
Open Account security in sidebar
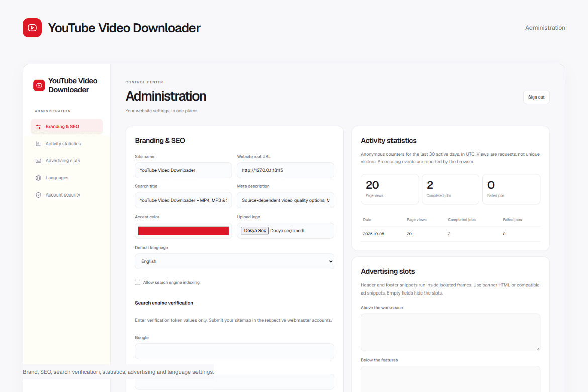[x=66, y=195]
